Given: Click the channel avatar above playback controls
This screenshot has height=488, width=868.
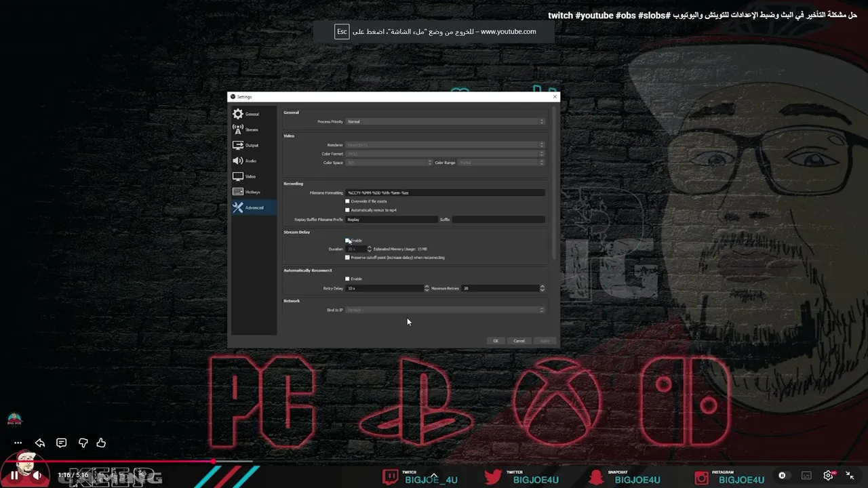Looking at the screenshot, I should pyautogui.click(x=14, y=419).
